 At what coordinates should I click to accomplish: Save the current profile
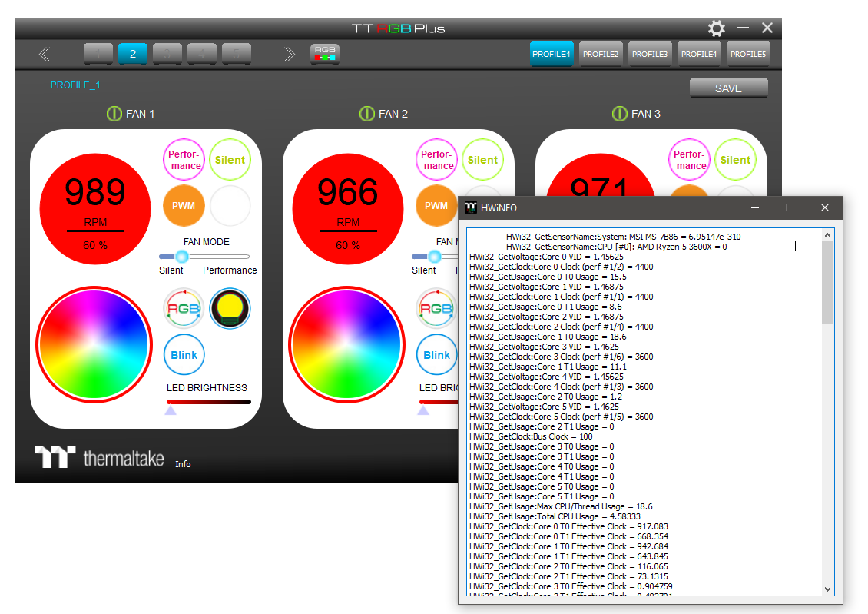[x=728, y=88]
